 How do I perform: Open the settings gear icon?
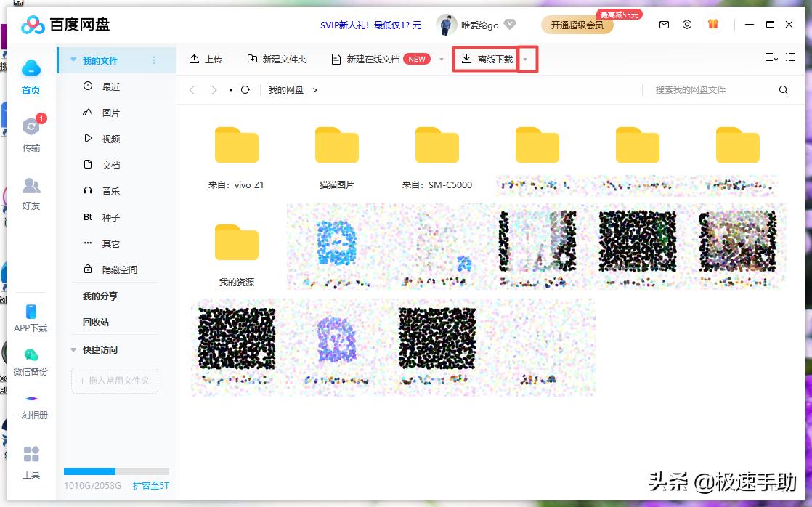pyautogui.click(x=687, y=24)
